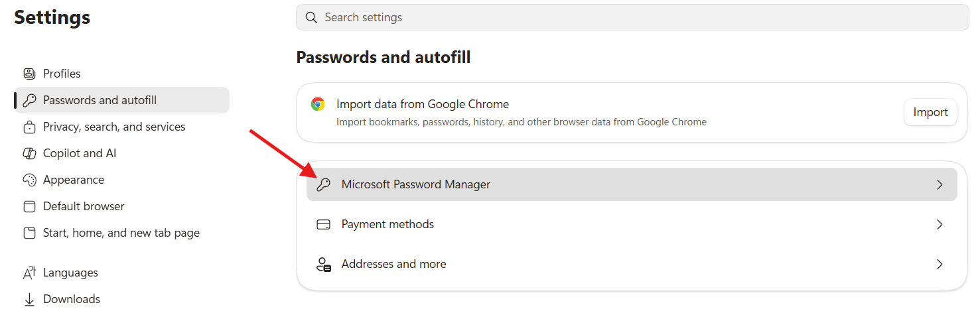The height and width of the screenshot is (313, 980).
Task: Click the Downloads arrow icon in sidebar
Action: [29, 299]
